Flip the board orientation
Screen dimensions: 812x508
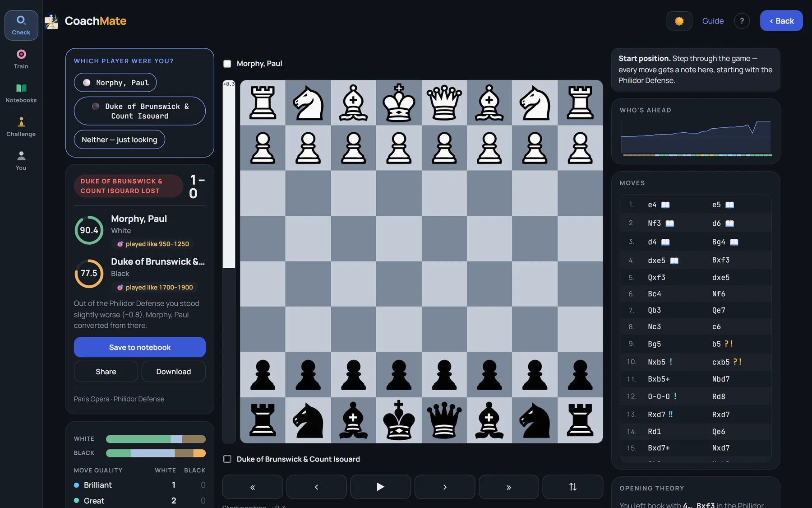pyautogui.click(x=573, y=487)
